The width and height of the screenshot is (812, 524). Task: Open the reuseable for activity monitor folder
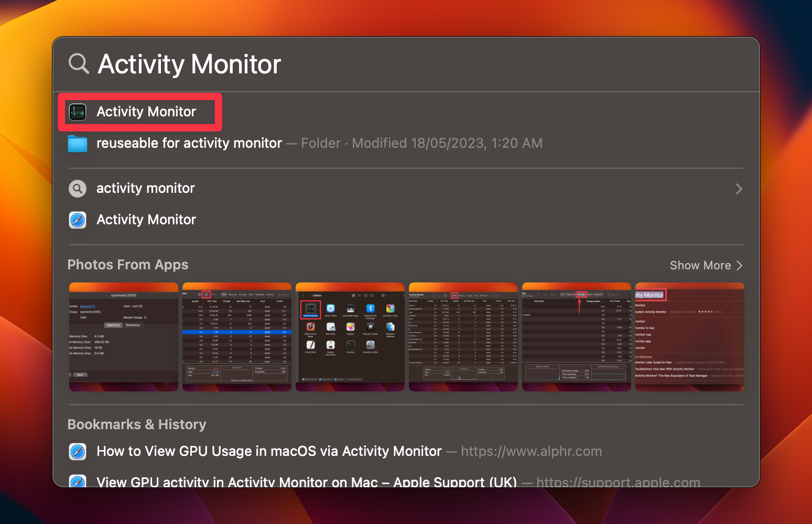(189, 143)
